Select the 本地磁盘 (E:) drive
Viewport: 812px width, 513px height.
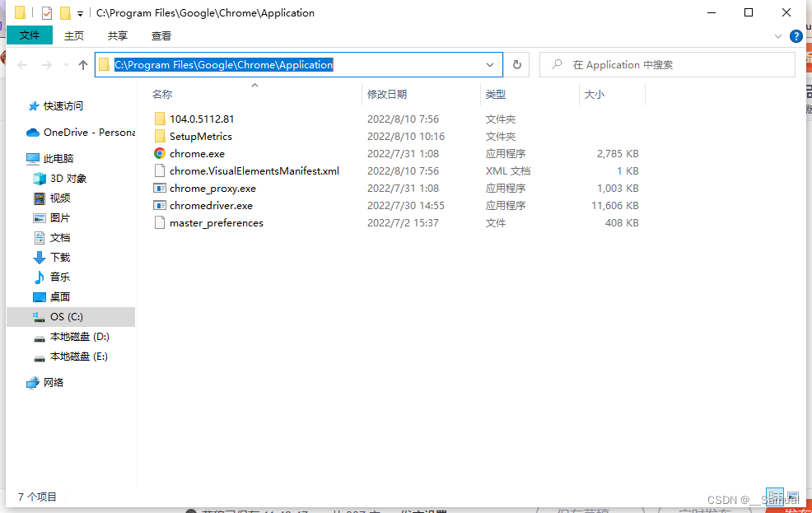click(x=71, y=357)
